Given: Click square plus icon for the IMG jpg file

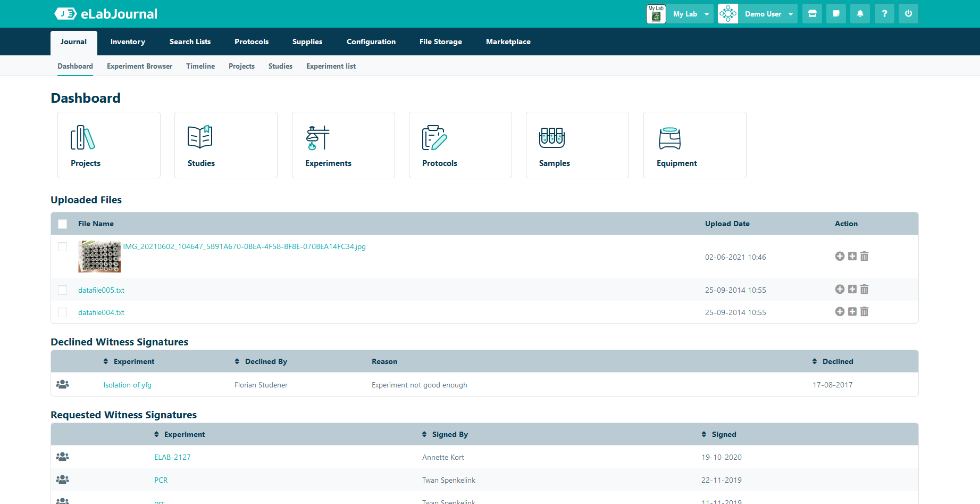Looking at the screenshot, I should pyautogui.click(x=852, y=257).
